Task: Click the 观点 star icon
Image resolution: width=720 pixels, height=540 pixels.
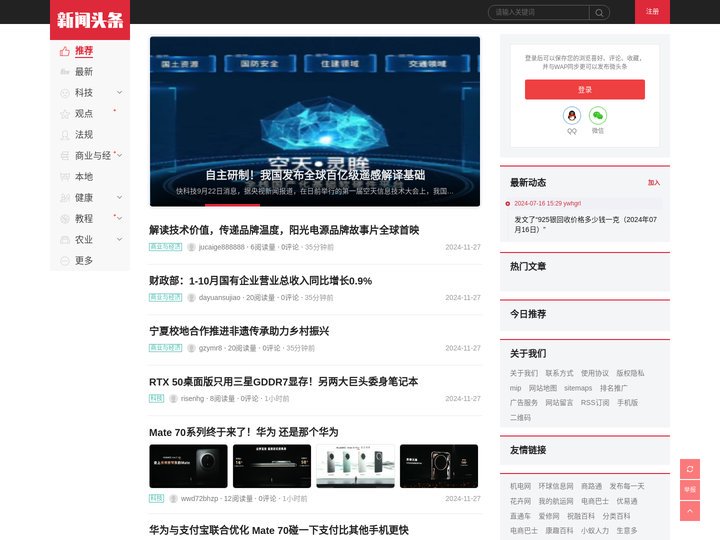Action: pyautogui.click(x=65, y=114)
